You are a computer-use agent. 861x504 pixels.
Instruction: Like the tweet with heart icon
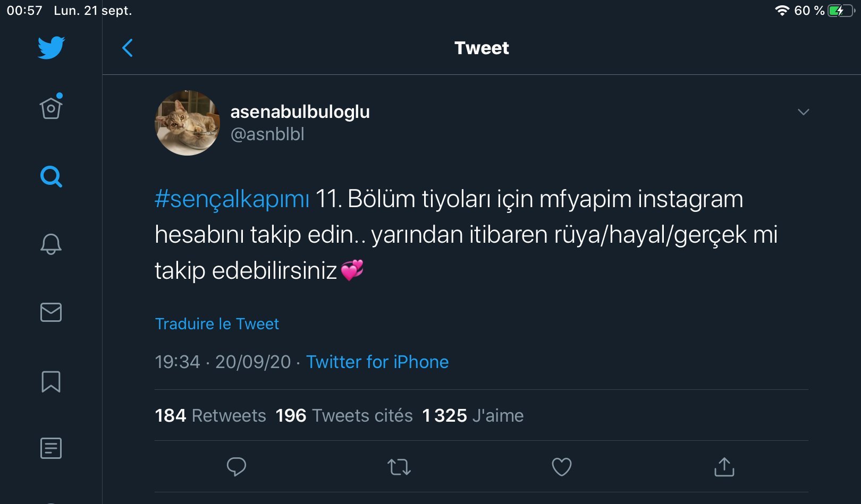(561, 467)
